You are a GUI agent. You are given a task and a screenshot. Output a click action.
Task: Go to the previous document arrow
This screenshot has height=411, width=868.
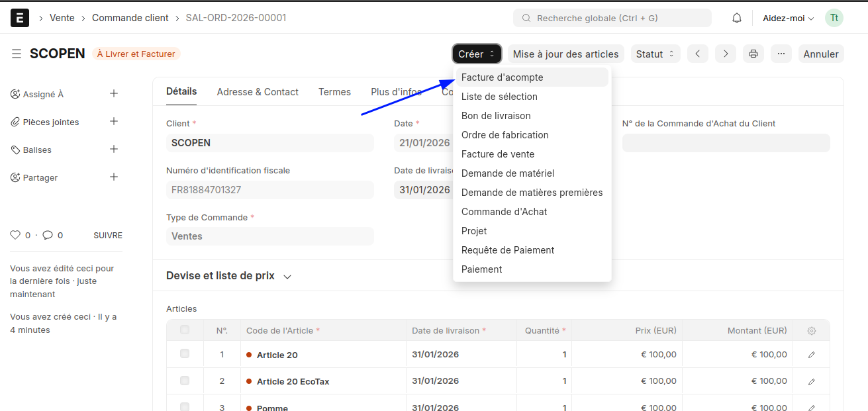point(698,54)
